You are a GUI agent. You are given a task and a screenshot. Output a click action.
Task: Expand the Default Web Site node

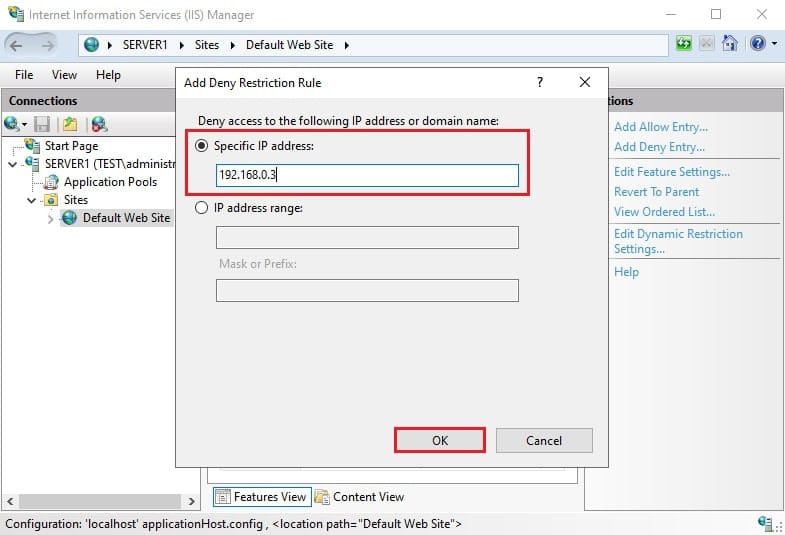coord(50,219)
